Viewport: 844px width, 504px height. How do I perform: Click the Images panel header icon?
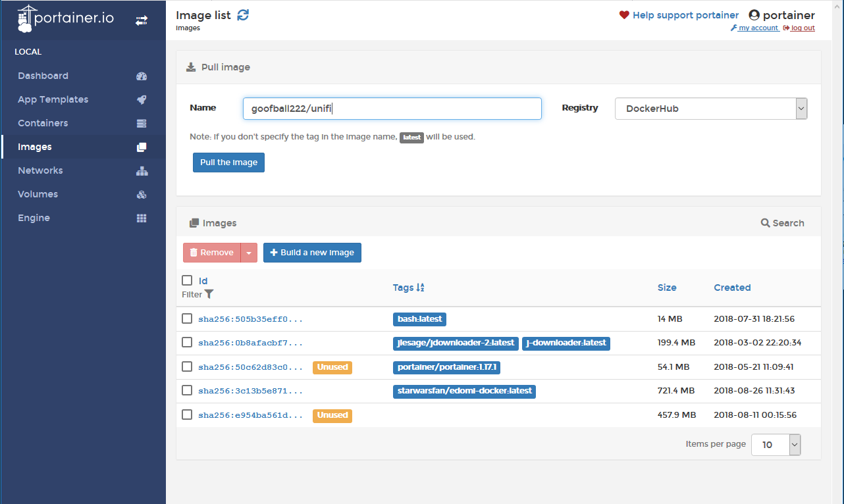(194, 223)
